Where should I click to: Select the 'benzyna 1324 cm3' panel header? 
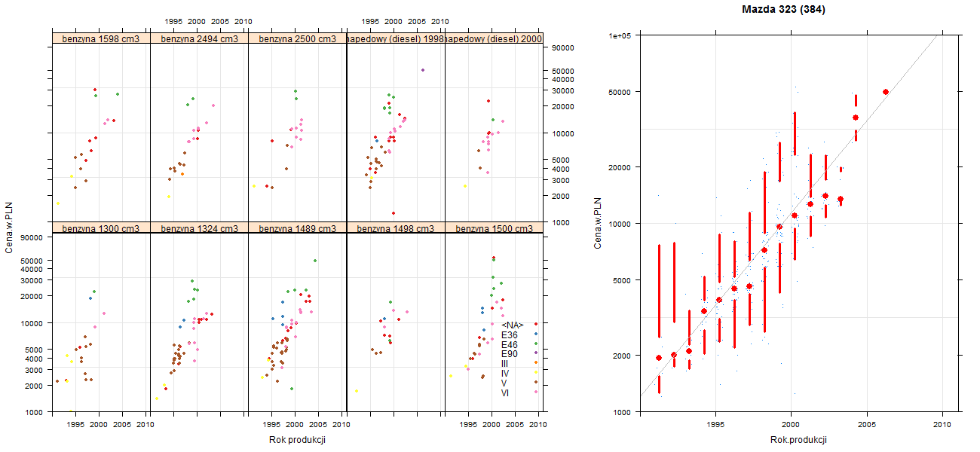coord(199,228)
